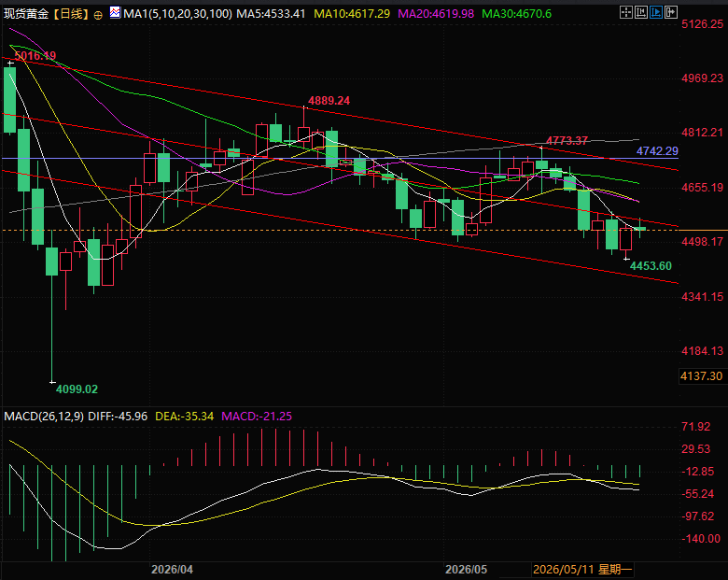
Task: Click the 4969.23 axis price
Action: (x=703, y=78)
